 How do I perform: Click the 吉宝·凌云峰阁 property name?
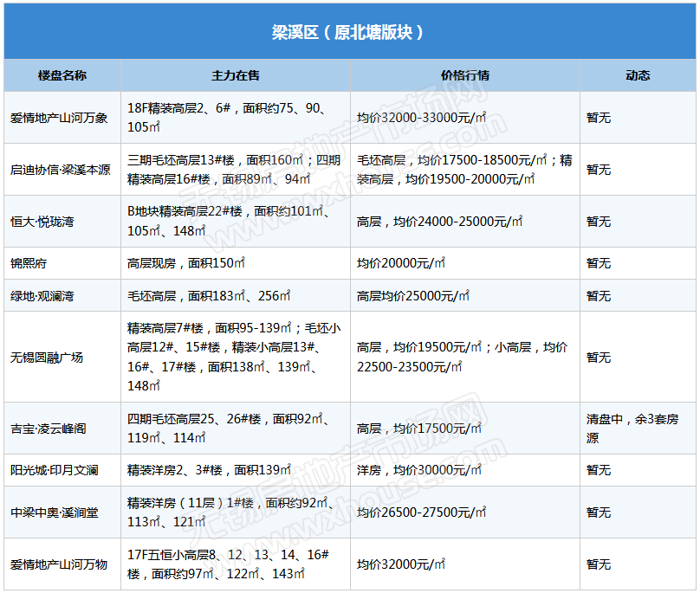(48, 429)
